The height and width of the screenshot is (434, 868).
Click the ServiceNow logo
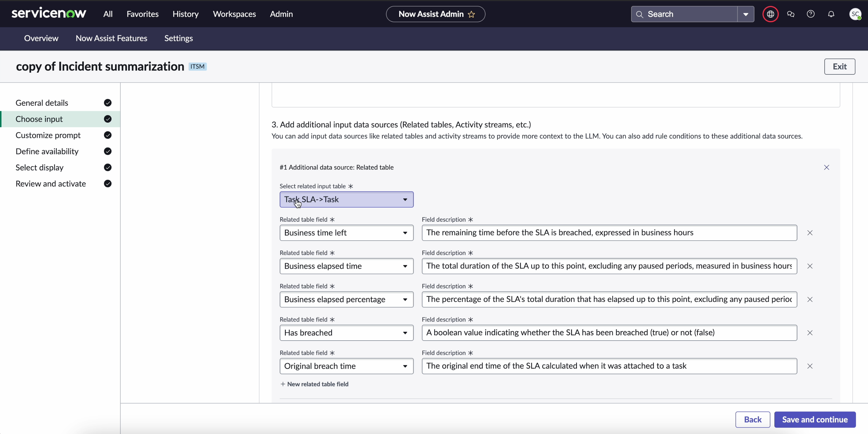49,13
